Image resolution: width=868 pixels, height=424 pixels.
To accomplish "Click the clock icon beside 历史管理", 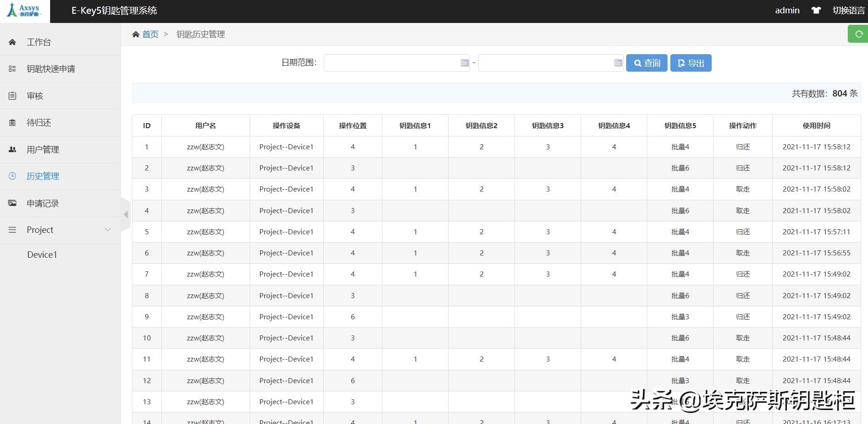I will coord(12,176).
